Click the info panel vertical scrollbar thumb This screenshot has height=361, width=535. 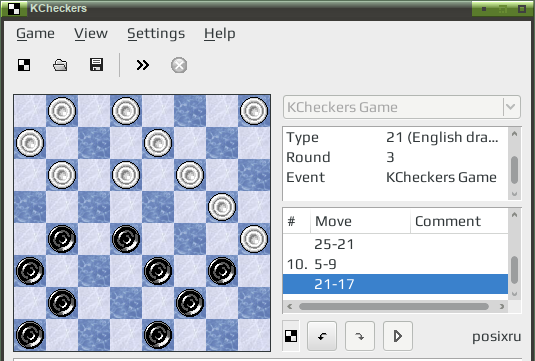tap(515, 170)
